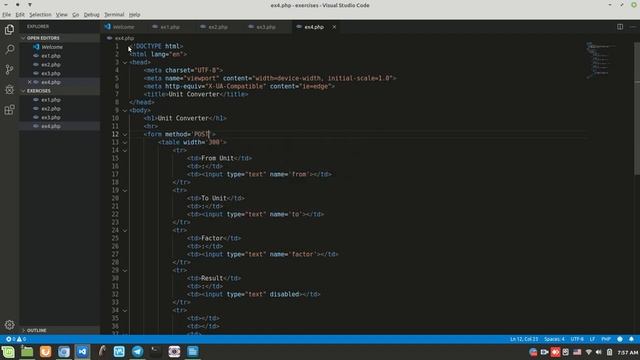Open notifications bell in status bar

pyautogui.click(x=631, y=339)
